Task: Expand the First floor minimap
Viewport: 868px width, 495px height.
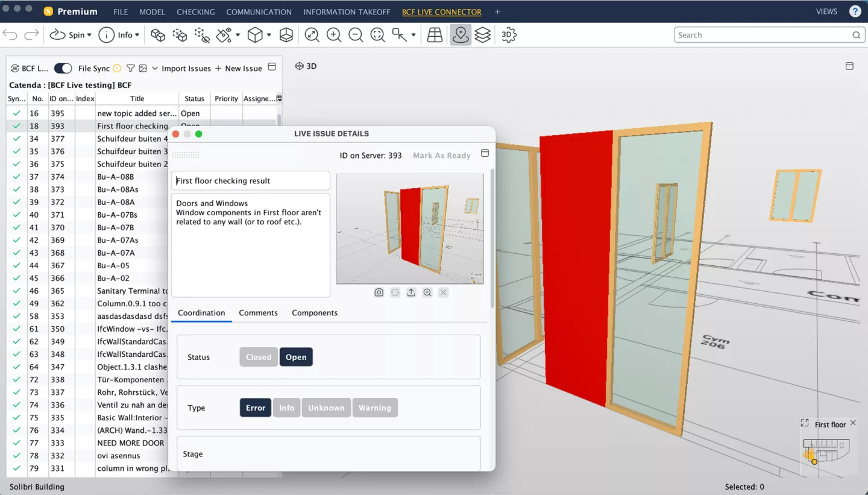Action: tap(805, 423)
